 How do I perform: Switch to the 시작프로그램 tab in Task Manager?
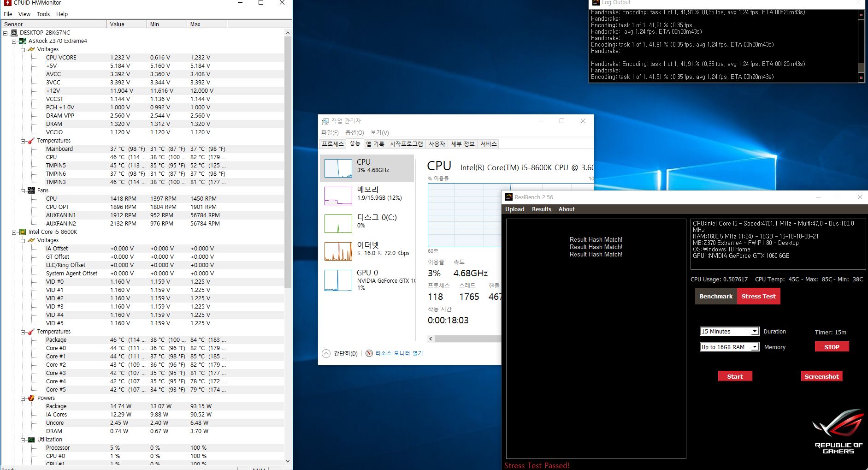406,144
